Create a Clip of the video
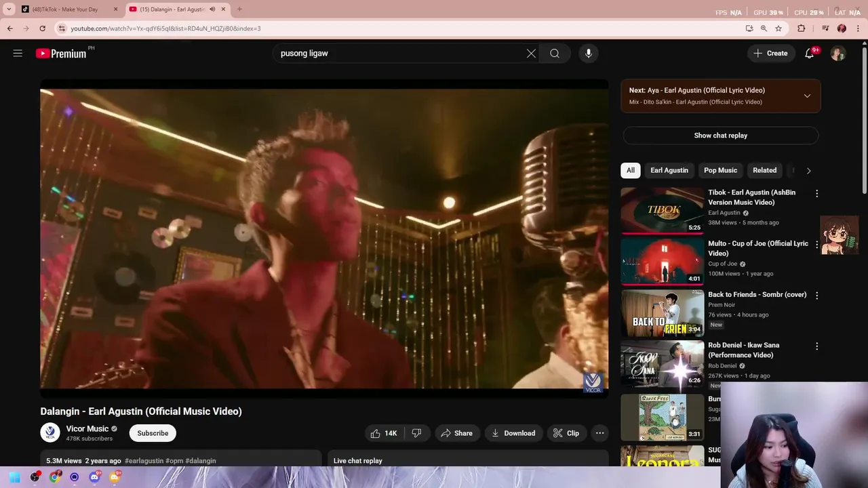Screen dimensions: 868x488 566,433
